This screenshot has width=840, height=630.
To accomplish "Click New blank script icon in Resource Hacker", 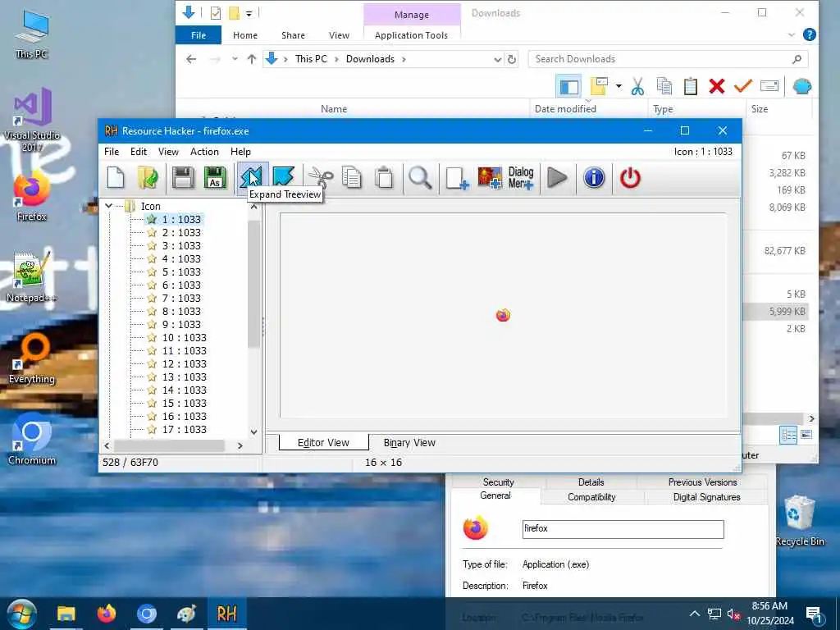I will 116,178.
